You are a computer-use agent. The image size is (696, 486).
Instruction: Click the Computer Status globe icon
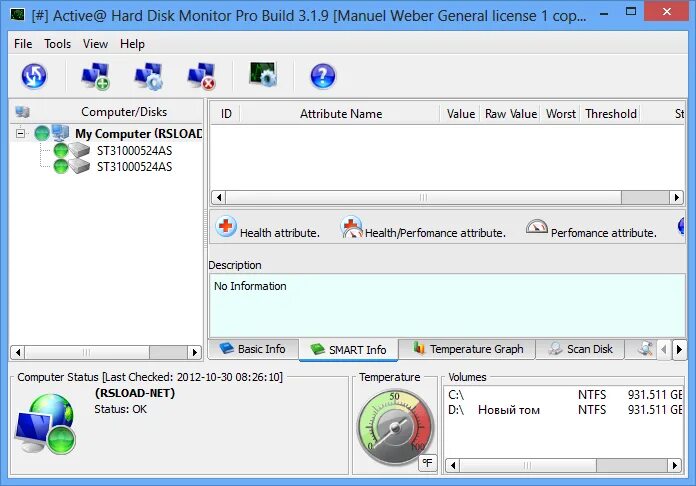pos(46,424)
